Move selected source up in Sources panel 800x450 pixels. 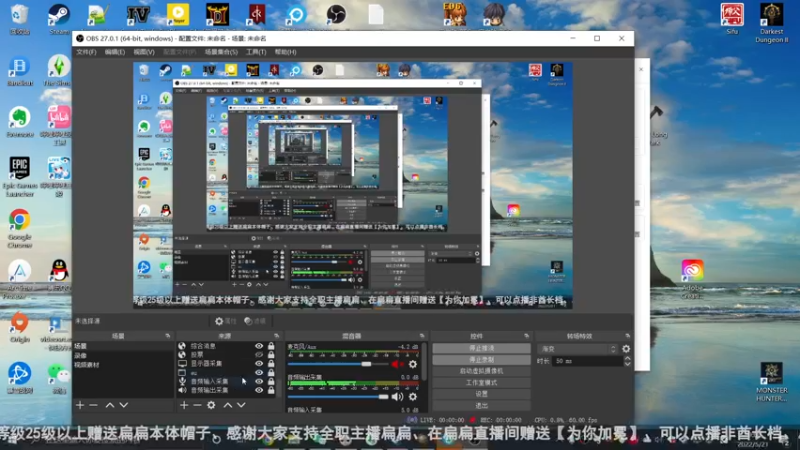pos(228,405)
